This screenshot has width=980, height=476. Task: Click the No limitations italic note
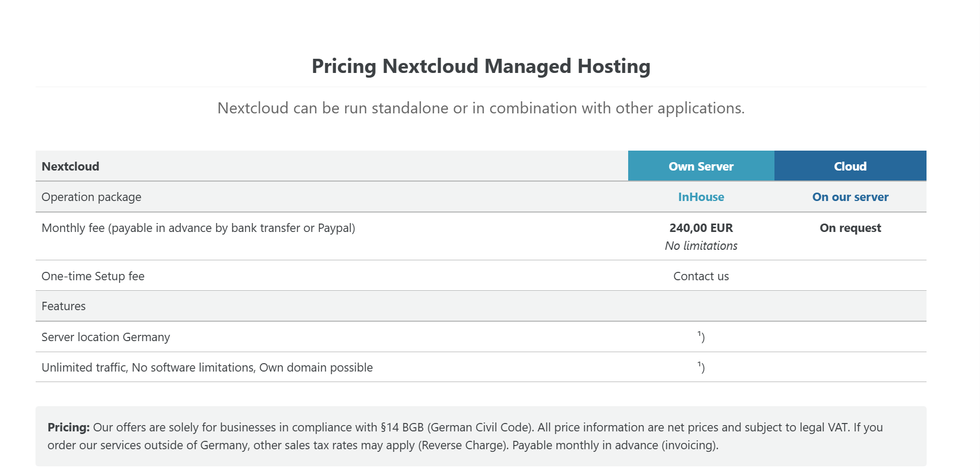701,246
